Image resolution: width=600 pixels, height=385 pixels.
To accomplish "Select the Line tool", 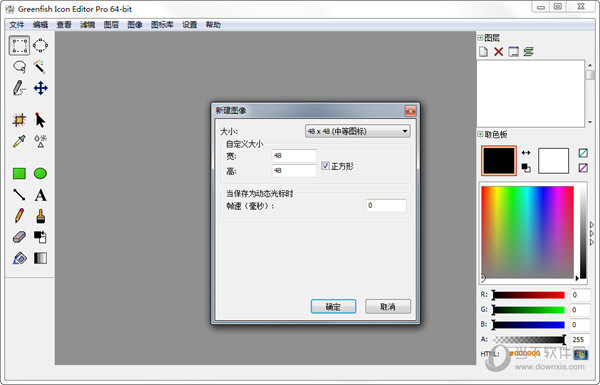I will coord(19,195).
